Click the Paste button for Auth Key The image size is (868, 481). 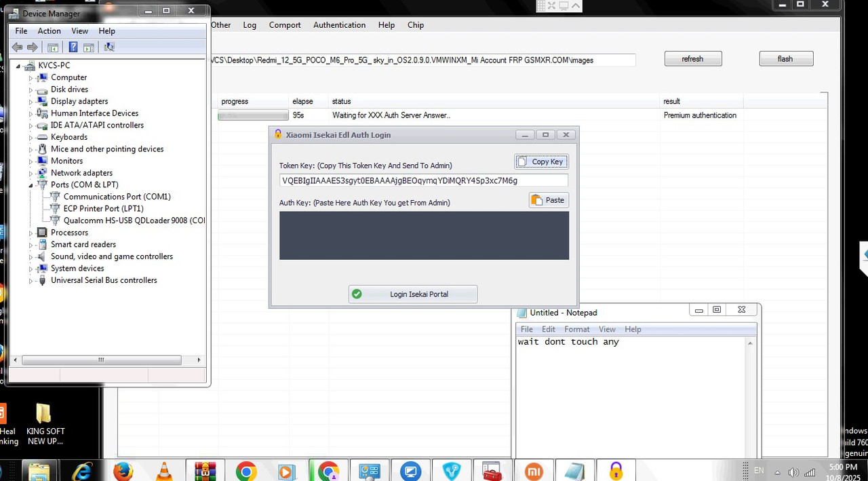point(549,200)
